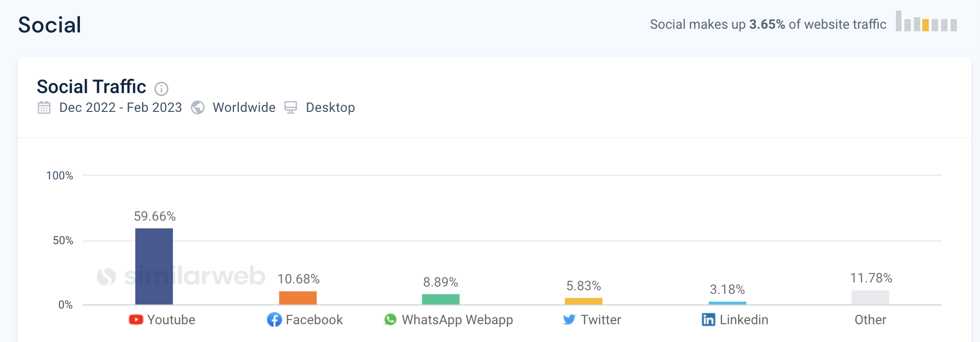Click the Social Traffic info icon
This screenshot has width=980, height=342.
161,89
